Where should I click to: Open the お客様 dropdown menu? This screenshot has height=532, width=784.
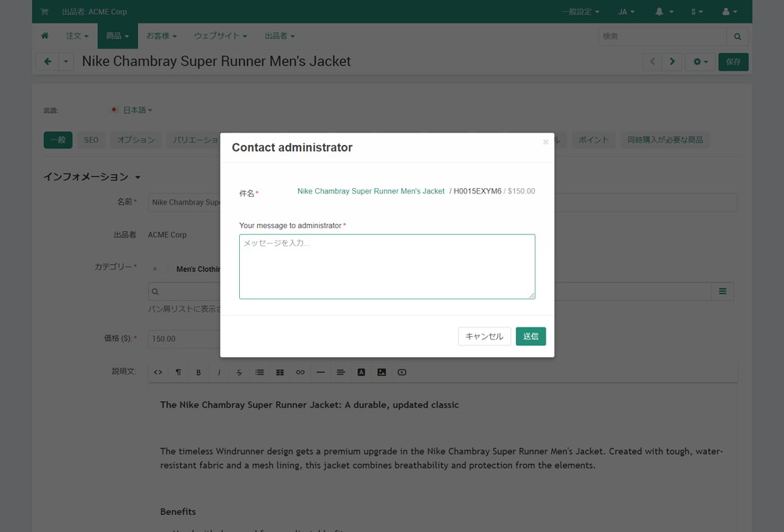click(162, 36)
